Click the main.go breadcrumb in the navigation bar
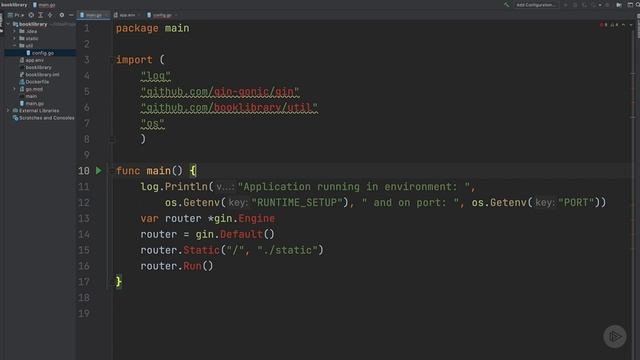Viewport: 640px width, 360px height. click(x=44, y=5)
